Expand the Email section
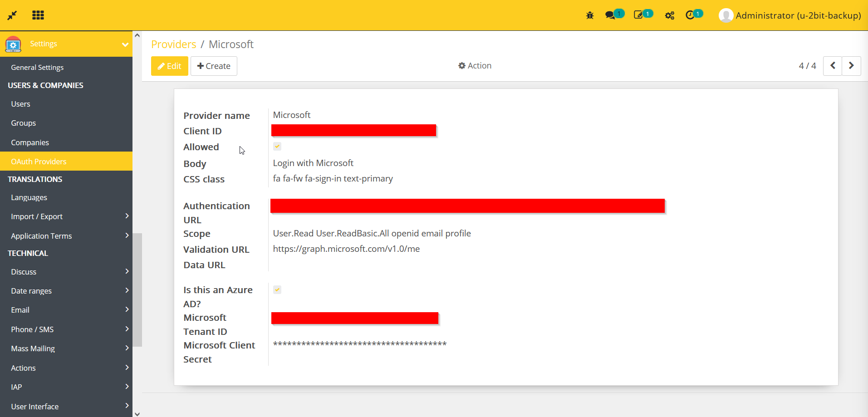The height and width of the screenshot is (417, 868). click(20, 310)
